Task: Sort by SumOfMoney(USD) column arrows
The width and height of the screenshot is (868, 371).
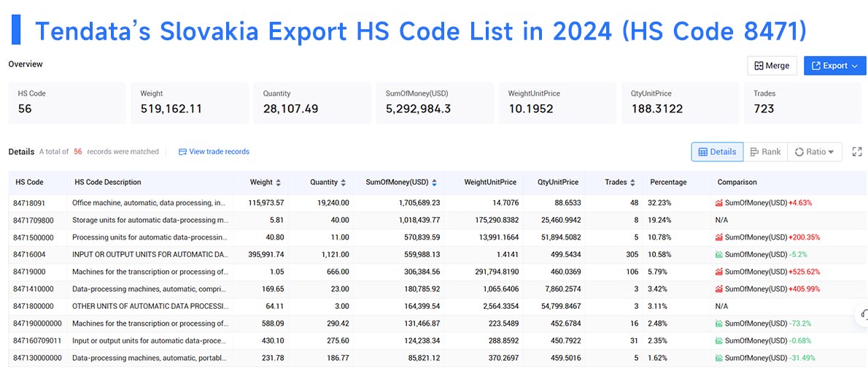Action: click(434, 183)
